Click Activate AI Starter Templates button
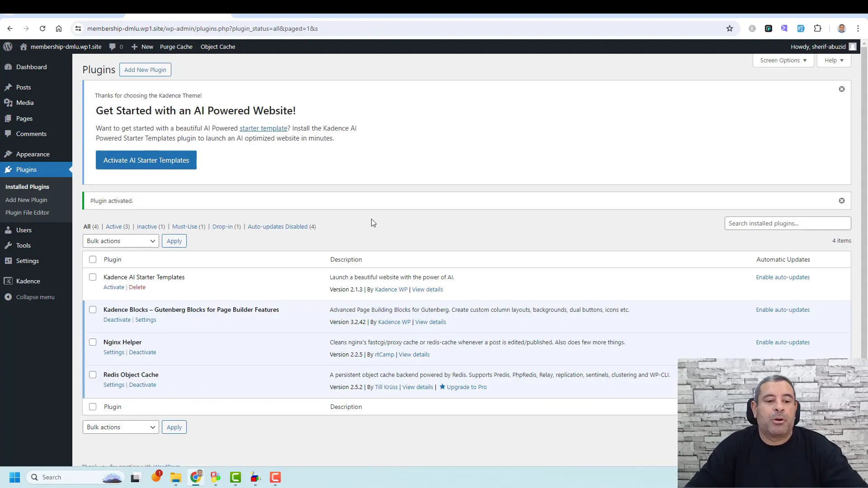The width and height of the screenshot is (868, 488). tap(146, 160)
